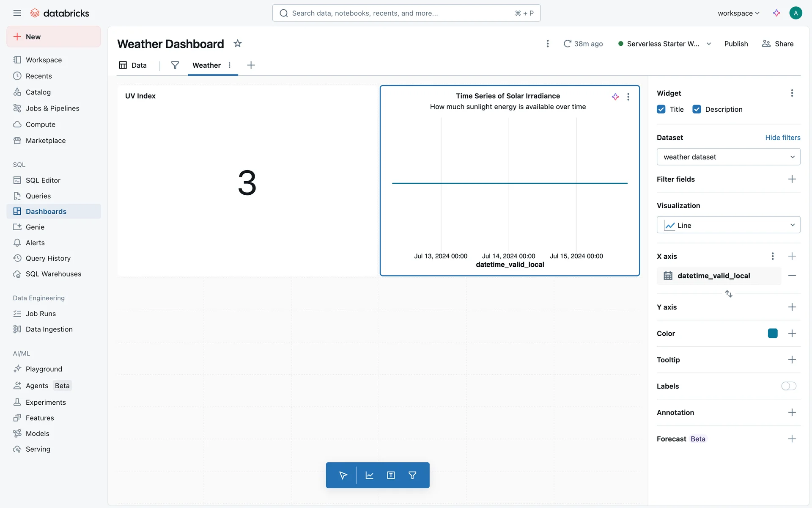
Task: Open the weather dataset dropdown
Action: pyautogui.click(x=728, y=157)
